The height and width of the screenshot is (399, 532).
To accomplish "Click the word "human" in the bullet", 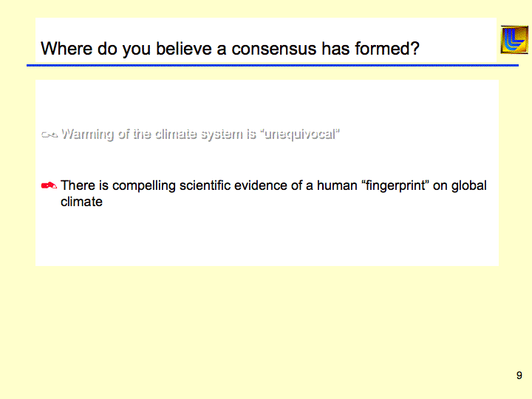I will (x=336, y=185).
